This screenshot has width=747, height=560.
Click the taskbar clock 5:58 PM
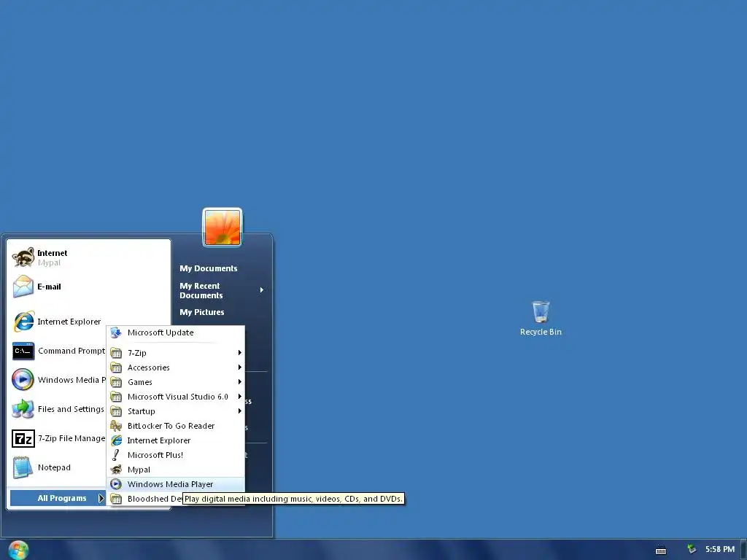tap(720, 550)
